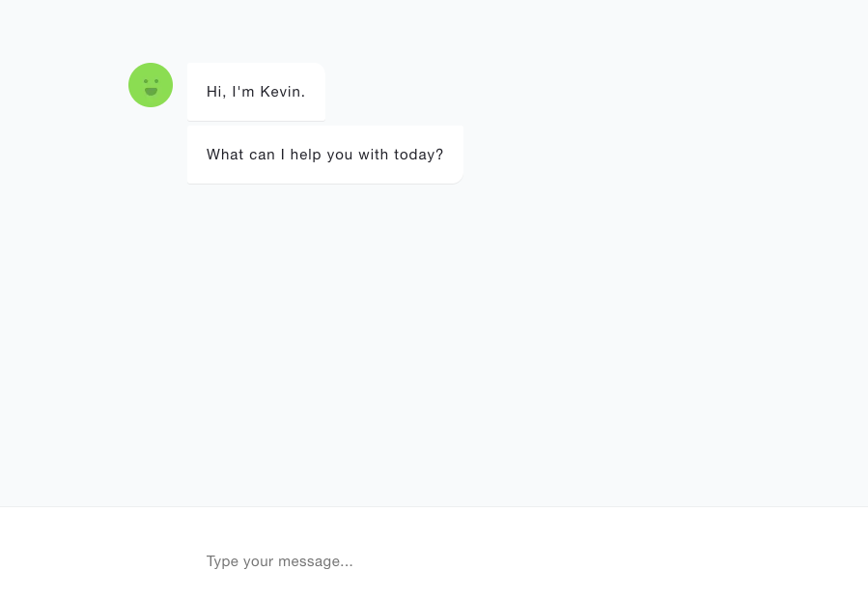Select the 'What can I help you with today?' bubble
The height and width of the screenshot is (599, 868).
[x=324, y=154]
